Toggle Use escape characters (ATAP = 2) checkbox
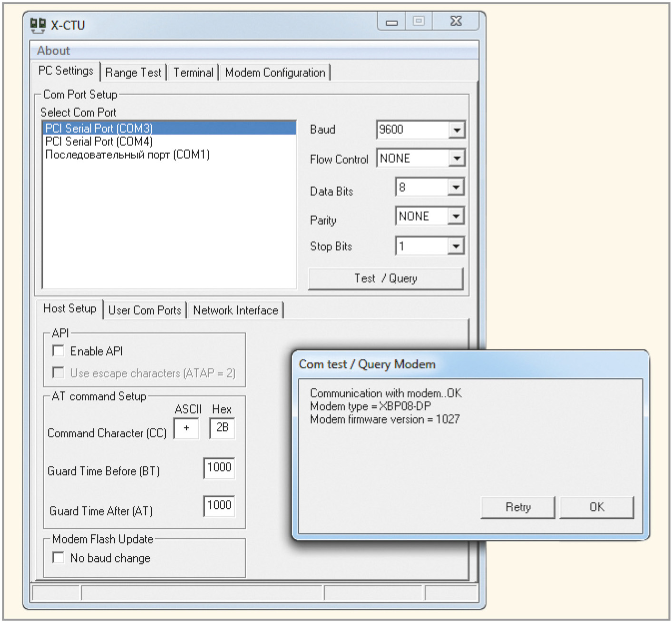Image resolution: width=672 pixels, height=622 pixels. pos(58,373)
